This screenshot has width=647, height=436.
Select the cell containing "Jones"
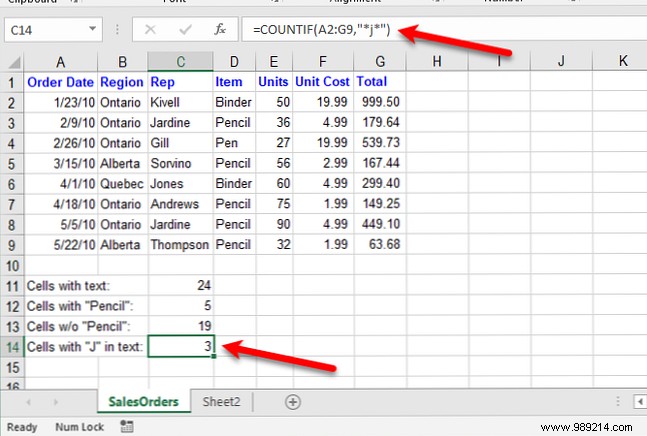coord(181,184)
